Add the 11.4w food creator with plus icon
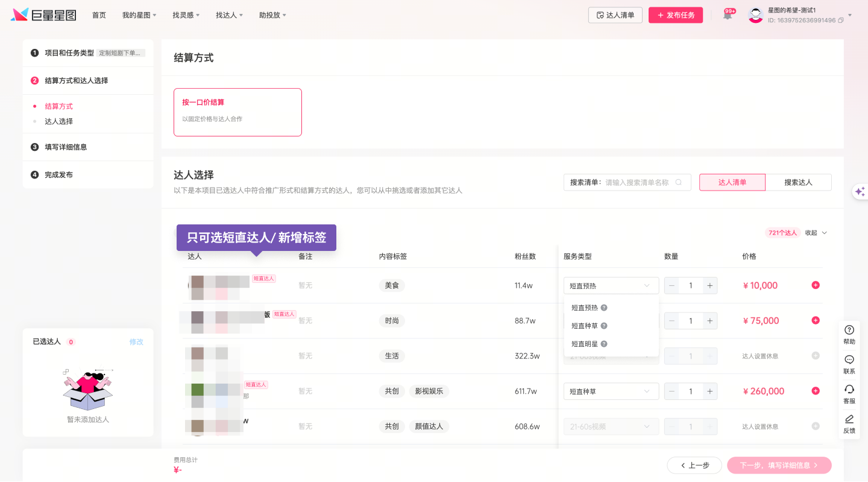868x482 pixels. (816, 285)
